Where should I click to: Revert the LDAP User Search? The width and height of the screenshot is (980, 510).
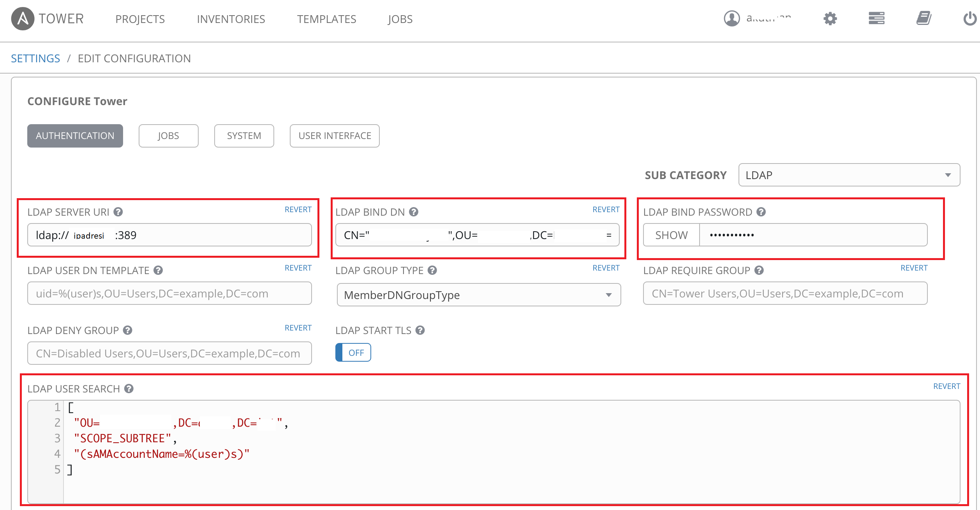click(947, 386)
